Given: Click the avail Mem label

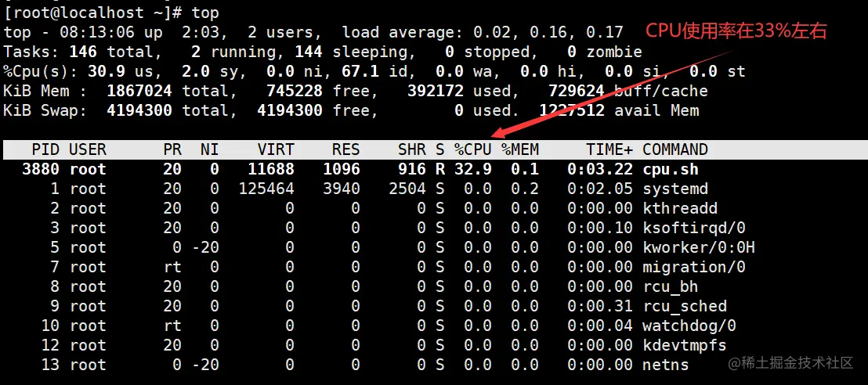Looking at the screenshot, I should tap(656, 110).
